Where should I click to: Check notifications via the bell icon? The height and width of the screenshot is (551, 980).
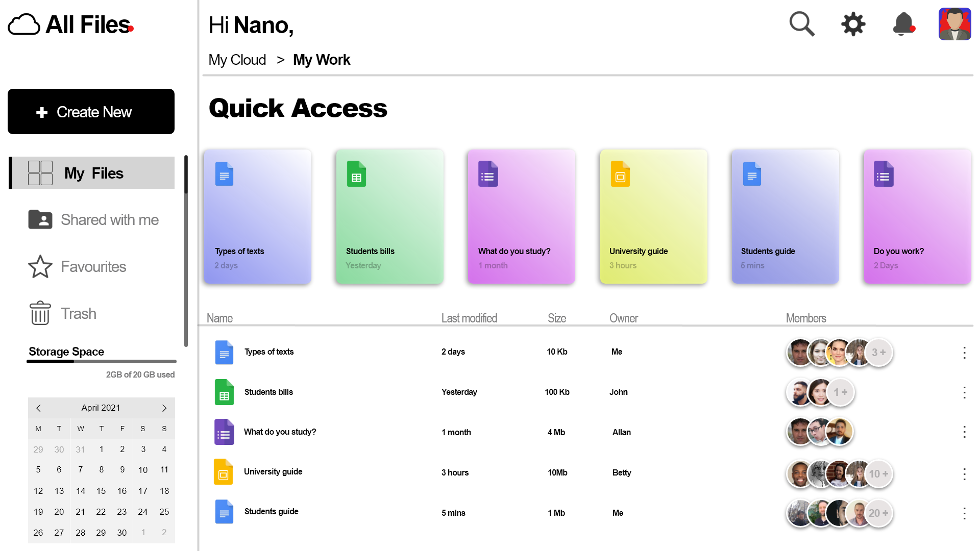pos(902,23)
